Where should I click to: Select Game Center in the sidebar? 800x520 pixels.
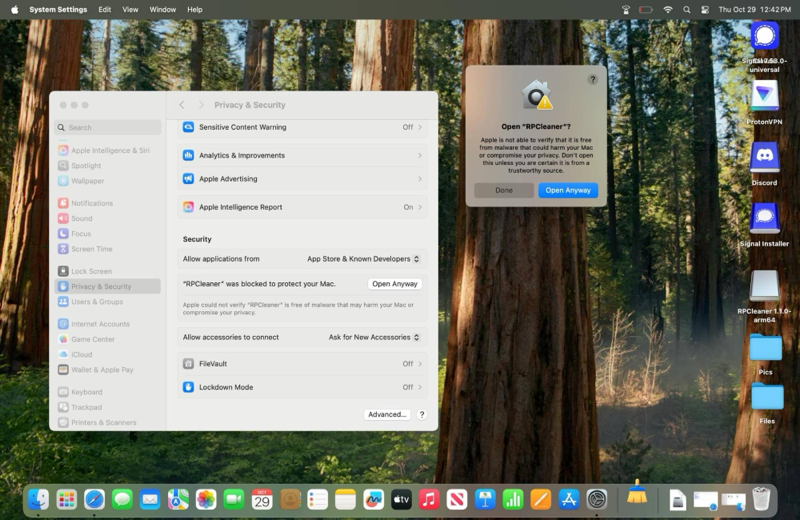pos(108,339)
